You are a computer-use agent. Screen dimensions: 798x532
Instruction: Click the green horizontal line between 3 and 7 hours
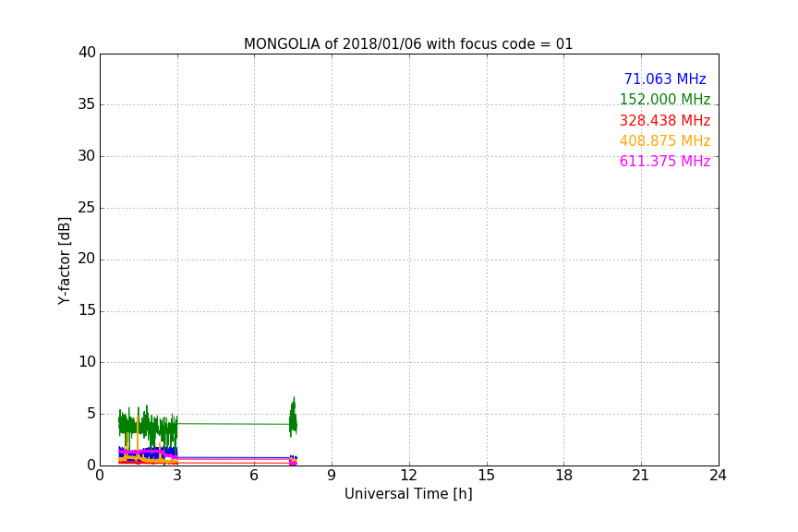point(233,424)
